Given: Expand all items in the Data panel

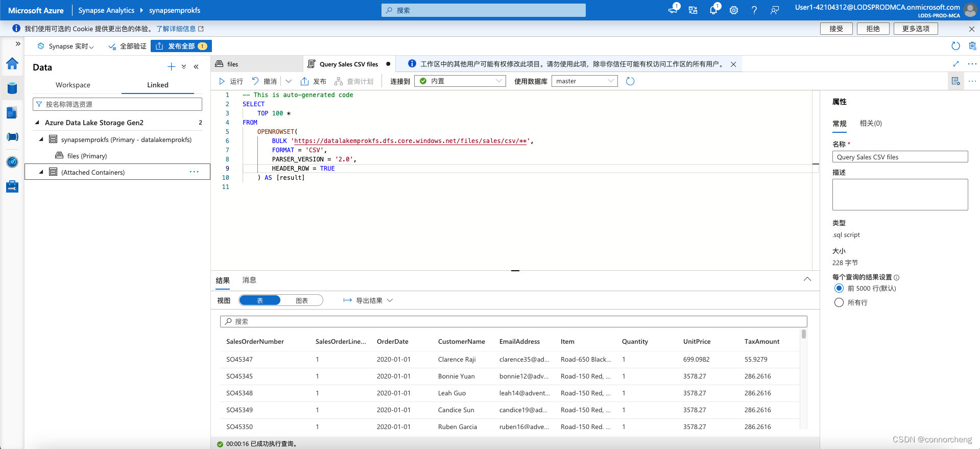Looking at the screenshot, I should coord(184,67).
